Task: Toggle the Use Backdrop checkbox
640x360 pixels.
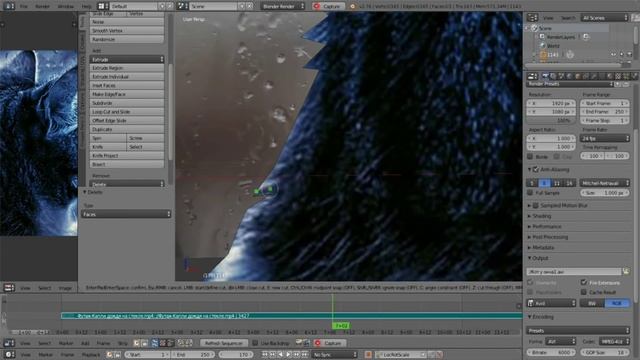Action: pos(255,343)
